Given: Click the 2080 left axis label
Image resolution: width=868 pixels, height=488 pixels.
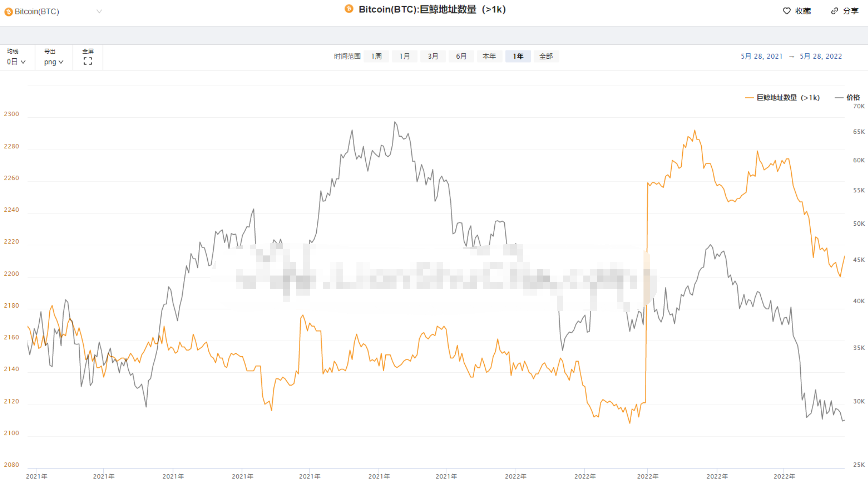Looking at the screenshot, I should click(x=11, y=465).
